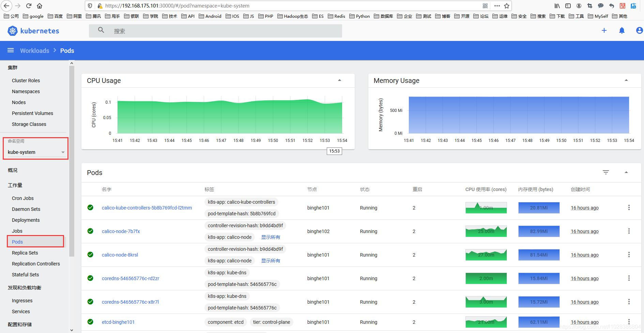
Task: Open actions menu for calico-kube-controllers pod
Action: [629, 207]
